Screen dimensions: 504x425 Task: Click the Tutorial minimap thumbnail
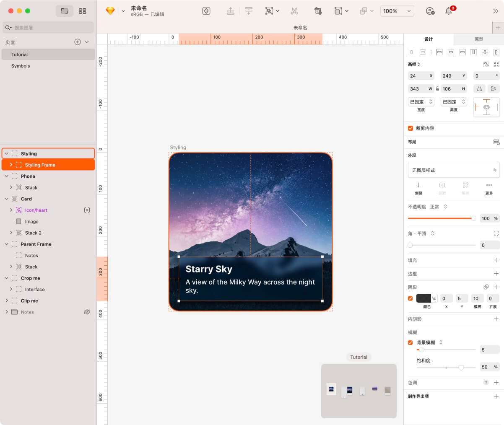(359, 391)
